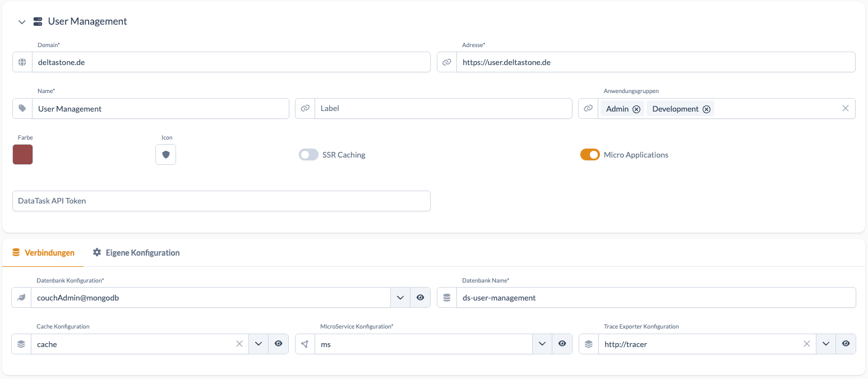
Task: Open the MicroService Konfiguration dropdown
Action: [x=542, y=344]
